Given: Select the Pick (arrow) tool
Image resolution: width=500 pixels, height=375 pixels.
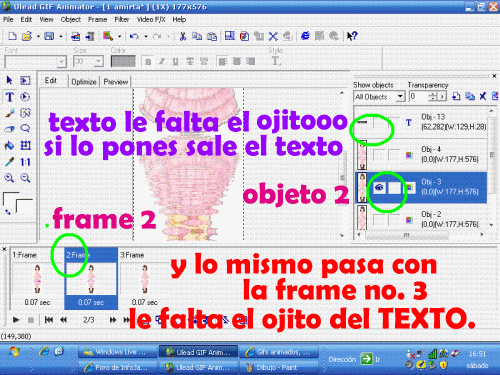Looking at the screenshot, I should tap(9, 80).
